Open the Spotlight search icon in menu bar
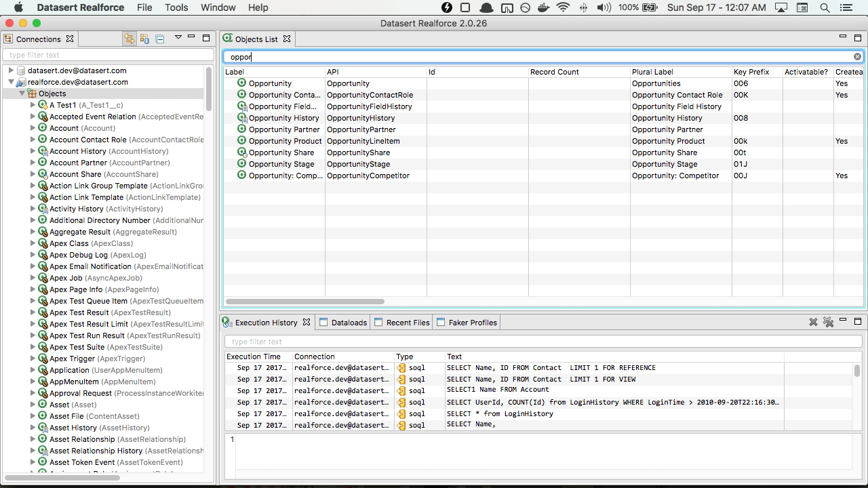The width and height of the screenshot is (868, 488). pyautogui.click(x=825, y=7)
